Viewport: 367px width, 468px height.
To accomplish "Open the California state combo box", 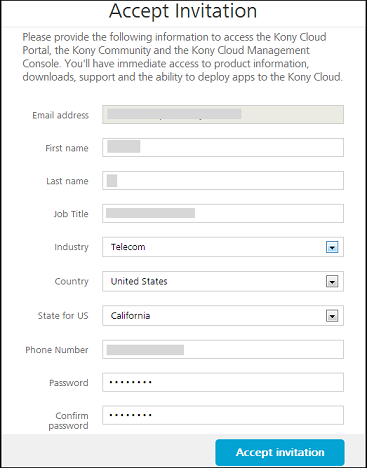I will pos(223,316).
